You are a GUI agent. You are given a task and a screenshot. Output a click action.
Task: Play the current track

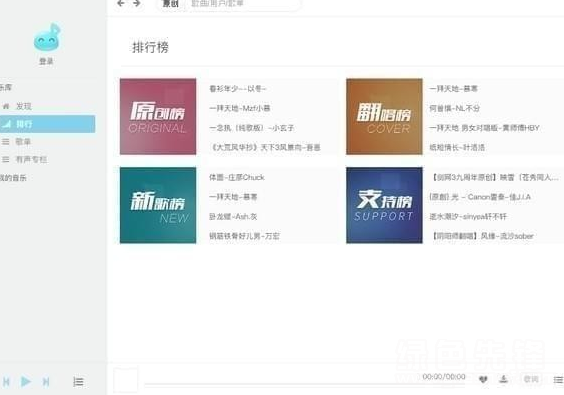[26, 381]
